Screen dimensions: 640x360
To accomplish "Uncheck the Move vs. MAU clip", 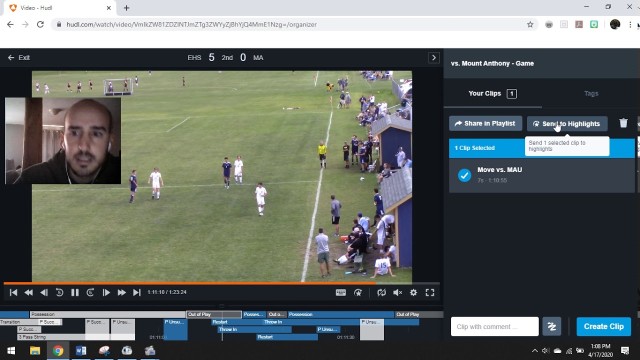I will coord(464,175).
